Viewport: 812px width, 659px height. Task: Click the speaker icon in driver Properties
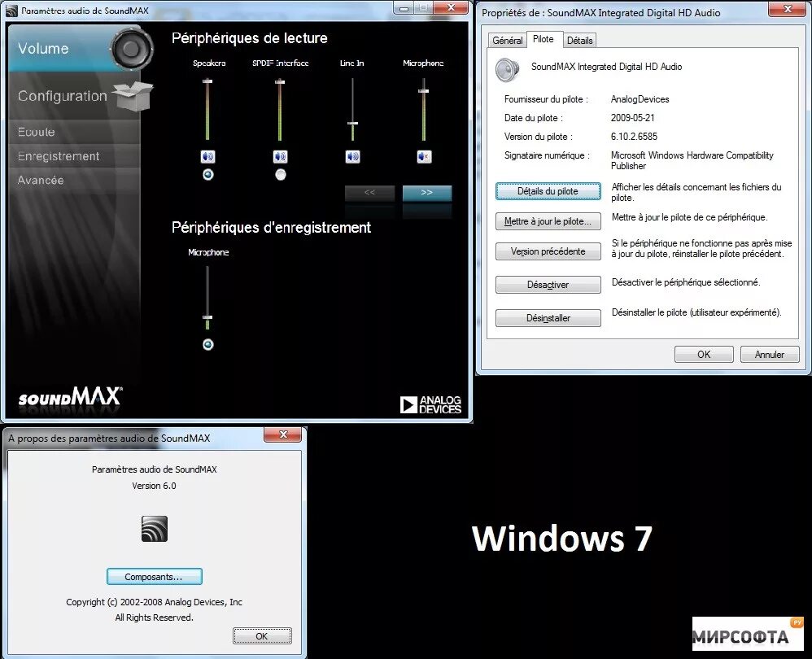(507, 70)
